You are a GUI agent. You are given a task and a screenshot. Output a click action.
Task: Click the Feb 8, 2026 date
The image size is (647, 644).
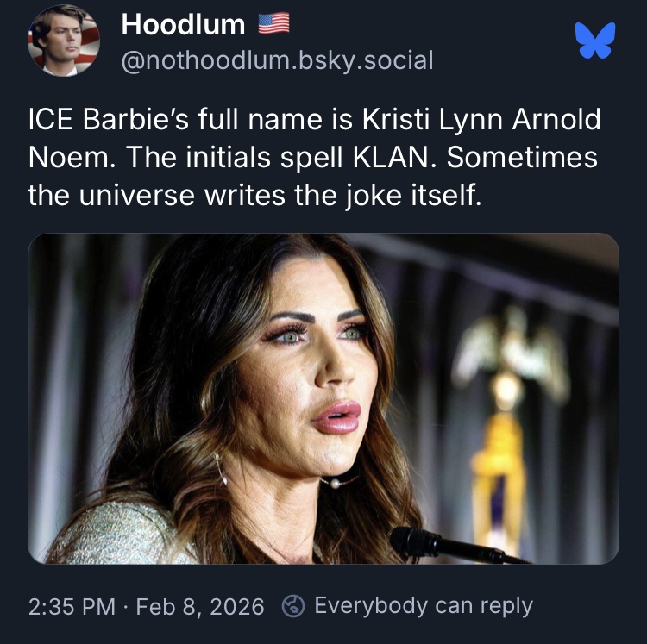coord(200,606)
